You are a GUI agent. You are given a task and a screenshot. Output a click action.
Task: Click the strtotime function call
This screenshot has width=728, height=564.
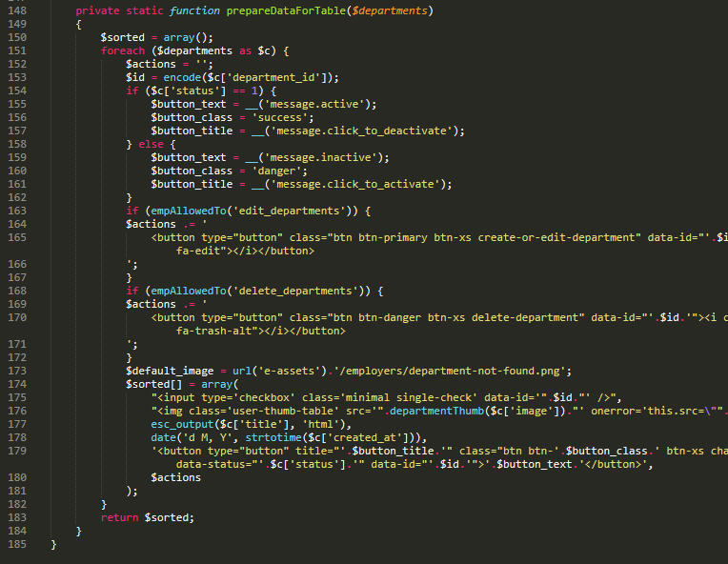point(273,437)
